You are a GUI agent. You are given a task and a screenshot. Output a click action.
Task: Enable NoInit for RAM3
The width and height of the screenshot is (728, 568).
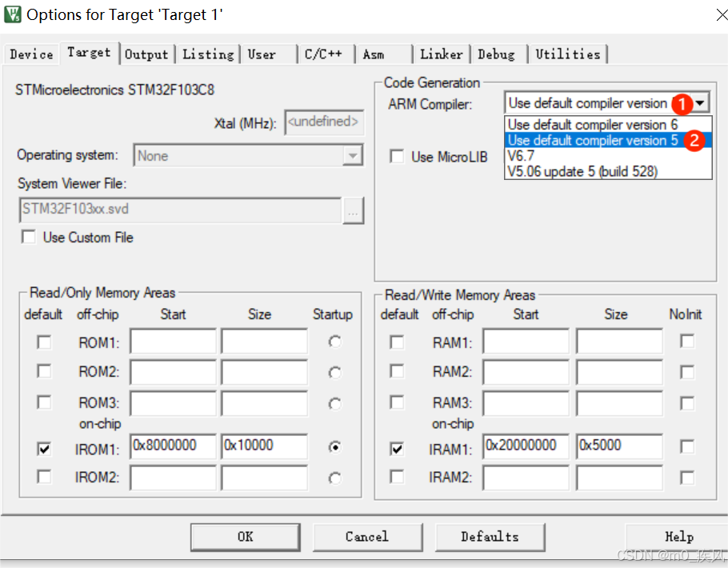coord(687,403)
